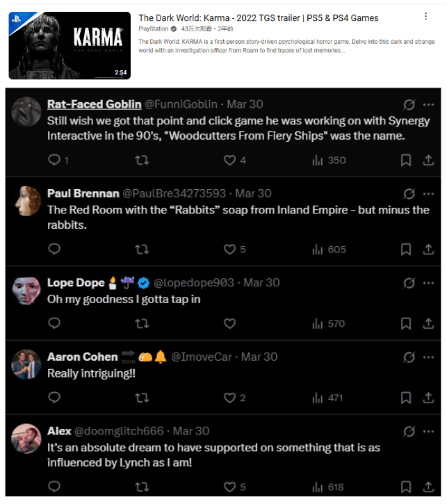Open The Dark World: Karma trailer title
447x504 pixels.
(x=258, y=17)
